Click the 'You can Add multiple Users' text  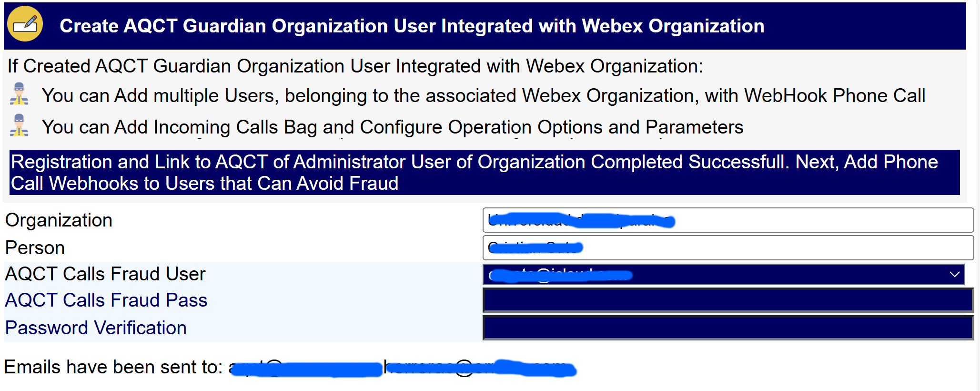click(483, 96)
